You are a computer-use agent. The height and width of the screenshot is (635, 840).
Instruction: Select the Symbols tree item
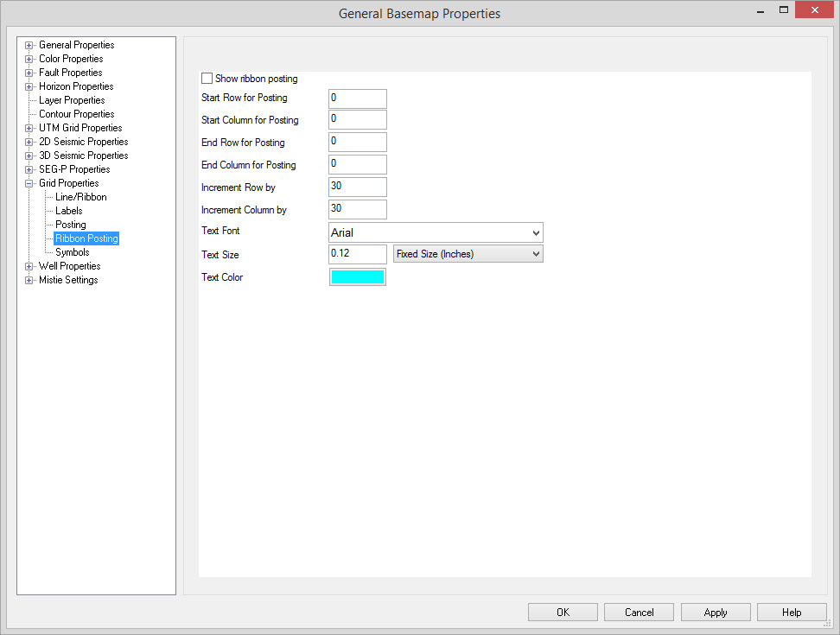(72, 252)
